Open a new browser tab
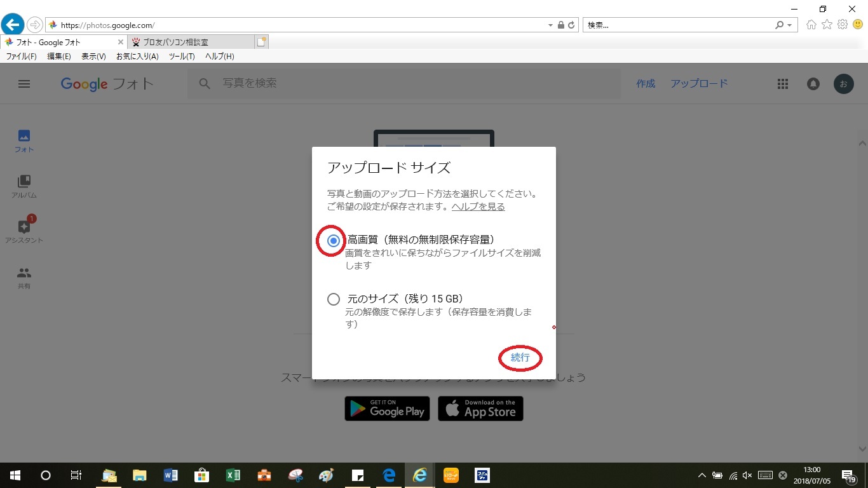The width and height of the screenshot is (868, 488). [x=261, y=42]
